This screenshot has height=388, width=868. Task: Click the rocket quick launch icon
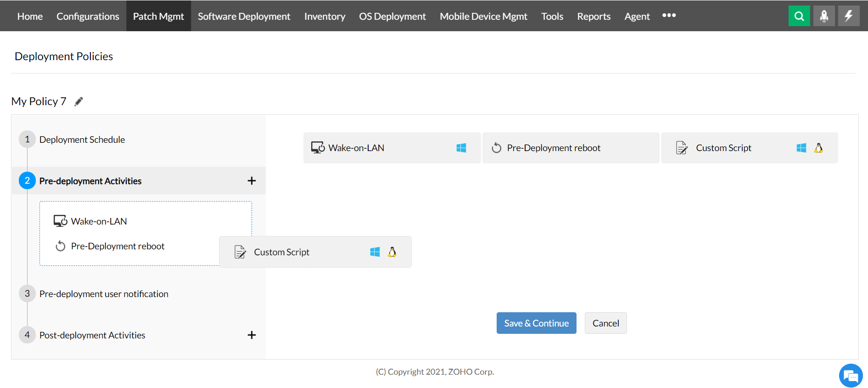(824, 16)
